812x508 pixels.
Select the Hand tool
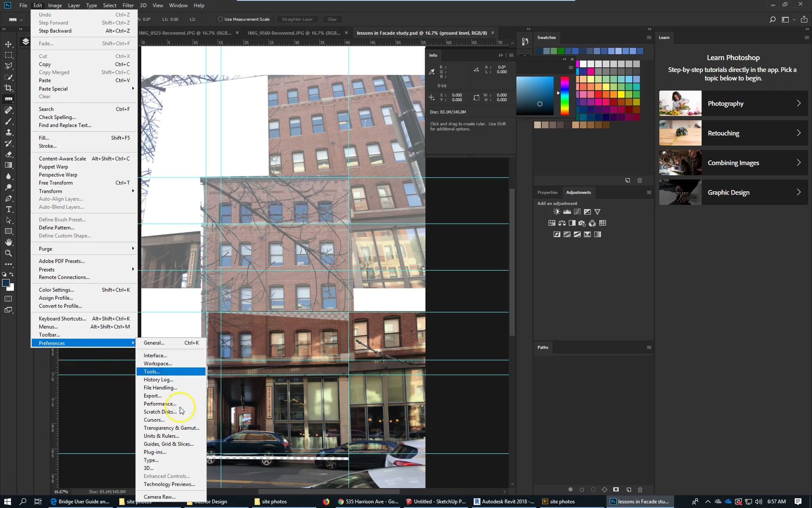coord(8,242)
